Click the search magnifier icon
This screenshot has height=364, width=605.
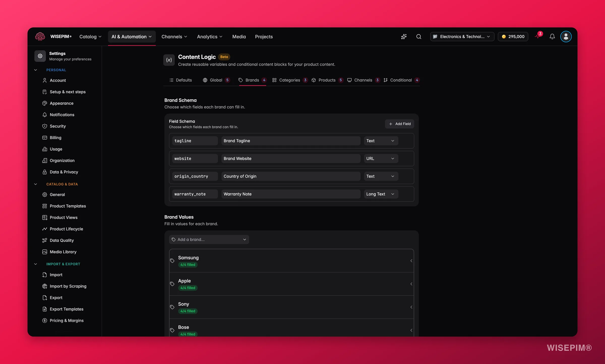click(x=419, y=37)
